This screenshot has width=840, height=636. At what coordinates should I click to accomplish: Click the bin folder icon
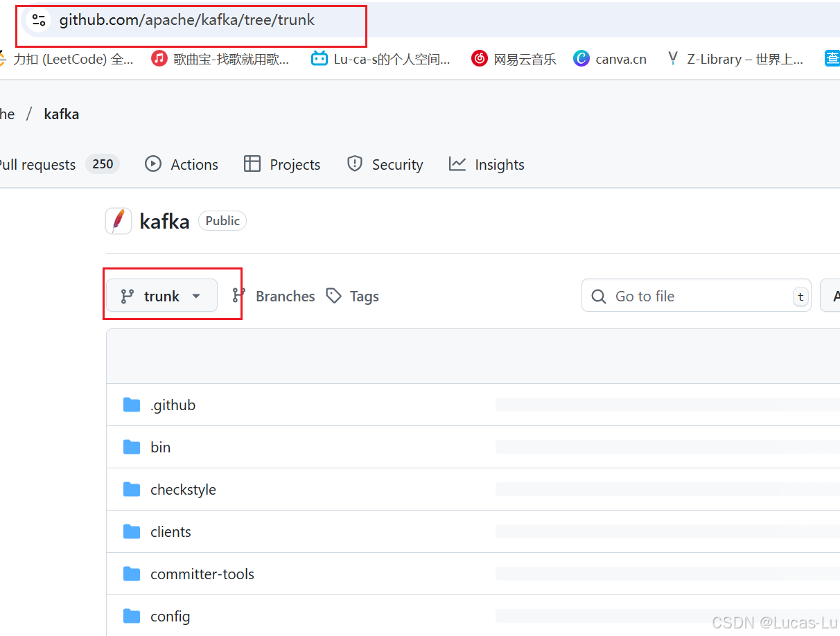132,447
